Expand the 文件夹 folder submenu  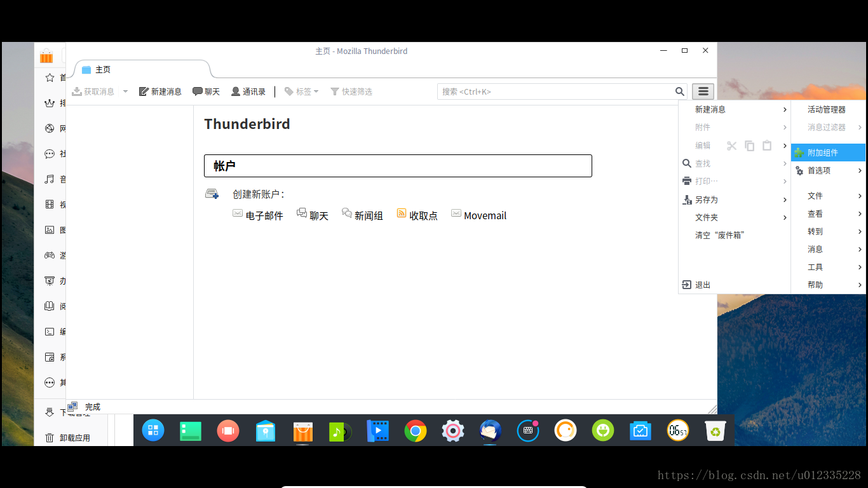click(735, 217)
